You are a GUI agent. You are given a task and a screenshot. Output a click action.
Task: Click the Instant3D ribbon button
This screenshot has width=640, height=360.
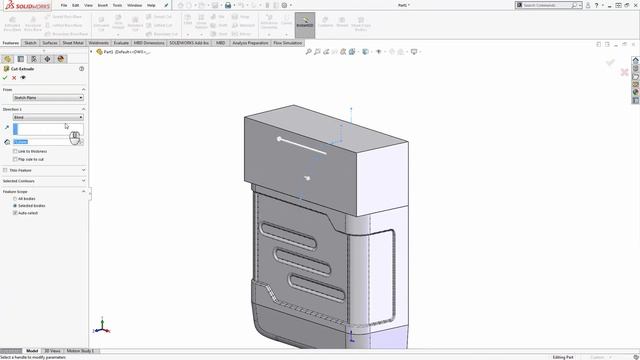click(x=305, y=25)
